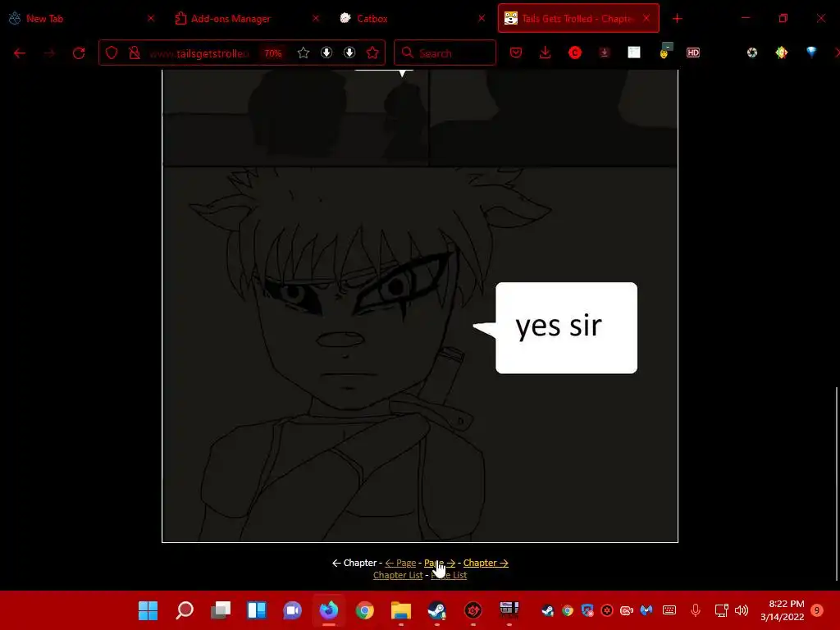Focus the browser Search field
The width and height of the screenshot is (840, 630).
click(445, 52)
